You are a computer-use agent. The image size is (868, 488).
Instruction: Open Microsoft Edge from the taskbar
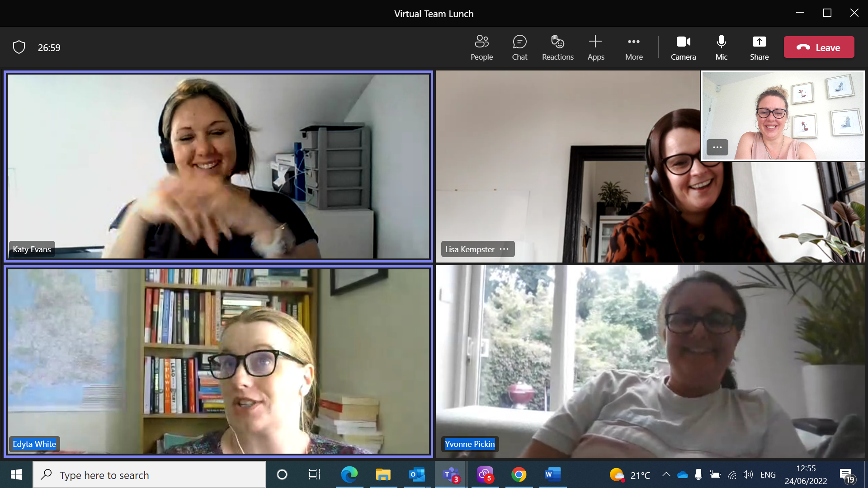pos(349,474)
